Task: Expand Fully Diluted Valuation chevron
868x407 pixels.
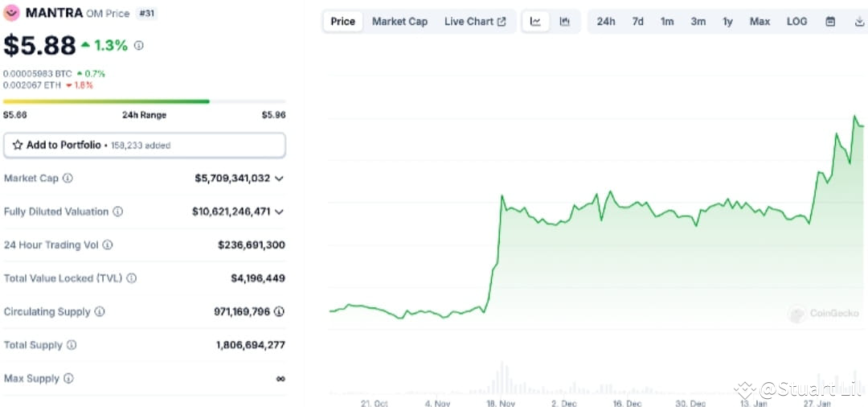Action: tap(279, 212)
